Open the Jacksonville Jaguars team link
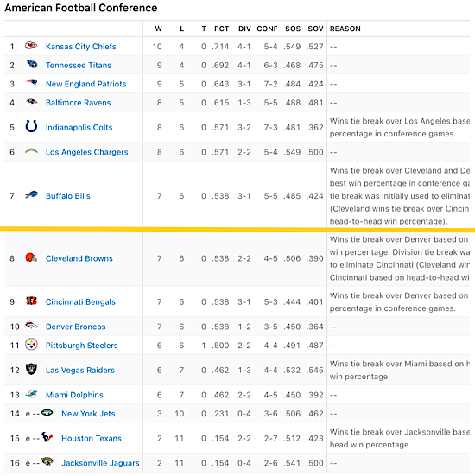This screenshot has width=475, height=476. pos(100,463)
